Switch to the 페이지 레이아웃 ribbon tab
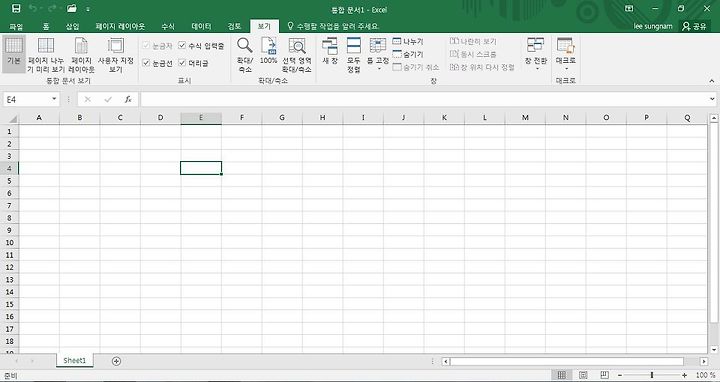The height and width of the screenshot is (382, 720). [120, 26]
